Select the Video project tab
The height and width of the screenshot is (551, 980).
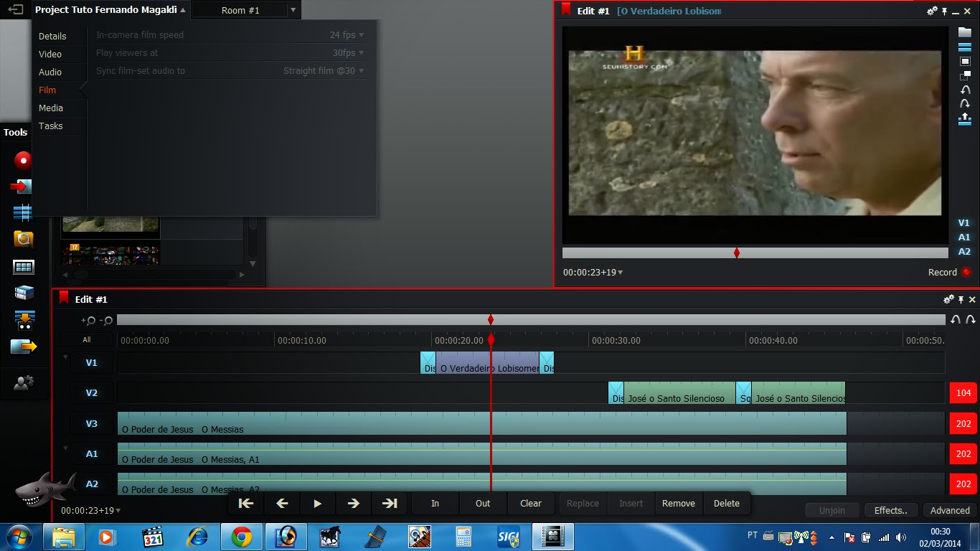click(50, 54)
